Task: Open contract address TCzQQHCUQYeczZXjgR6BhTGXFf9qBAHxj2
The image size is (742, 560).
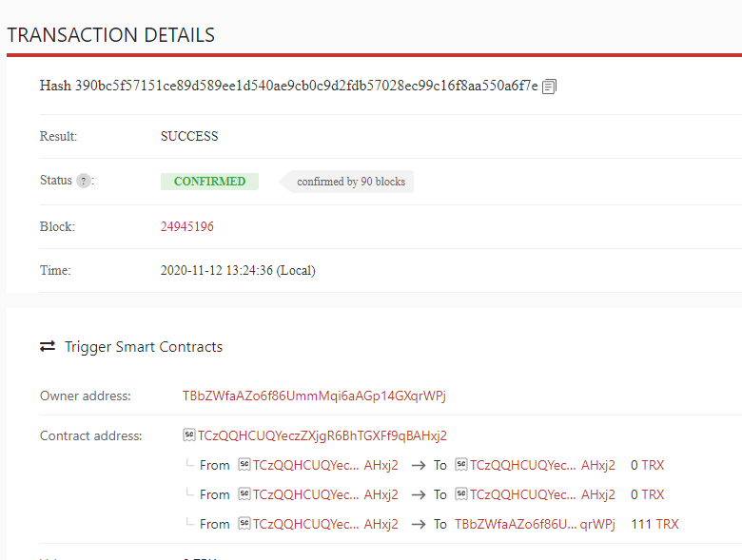Action: point(322,435)
